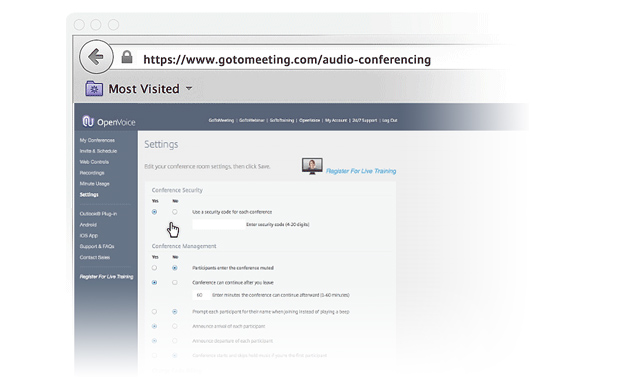The image size is (617, 386).
Task: Select Yes for prompt each participant name
Action: [154, 312]
